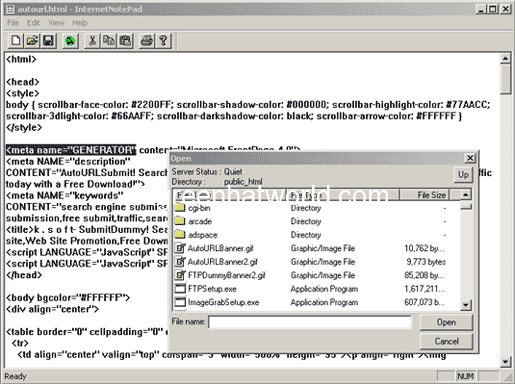Image resolution: width=515 pixels, height=384 pixels.
Task: Click the InternetNotePad title bar app icon
Action: click(x=11, y=9)
